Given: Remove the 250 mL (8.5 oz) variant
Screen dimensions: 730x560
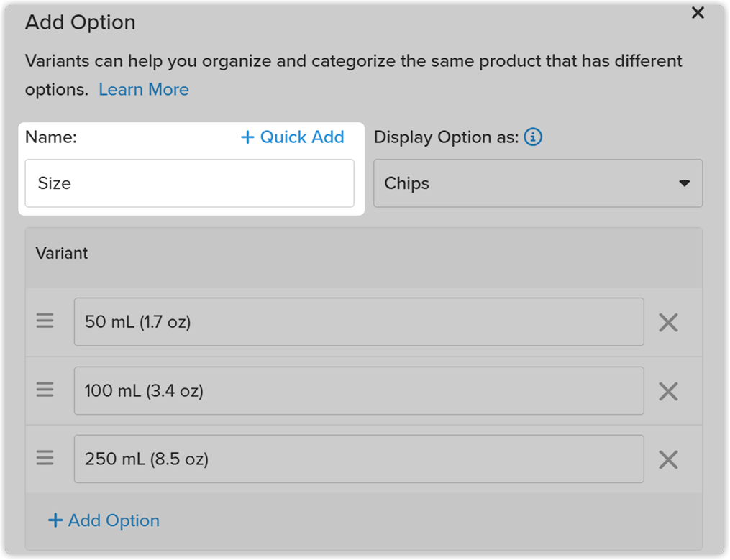Looking at the screenshot, I should coord(668,459).
